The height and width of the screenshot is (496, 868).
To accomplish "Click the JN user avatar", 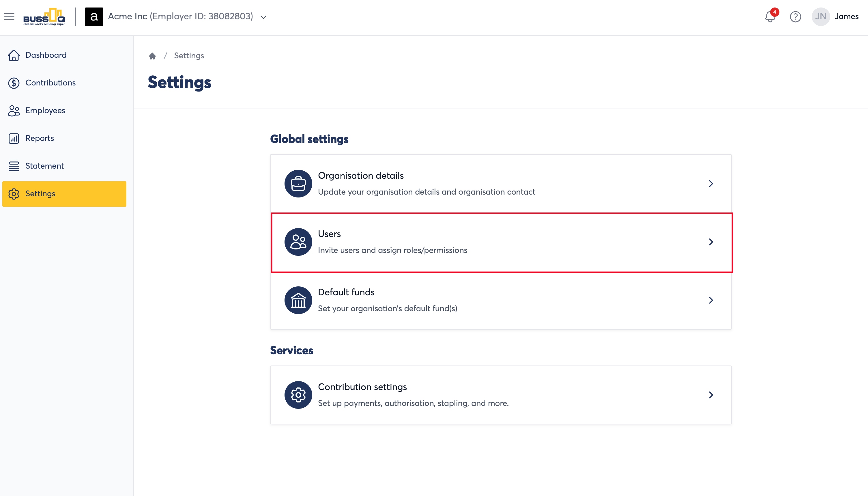I will (821, 16).
